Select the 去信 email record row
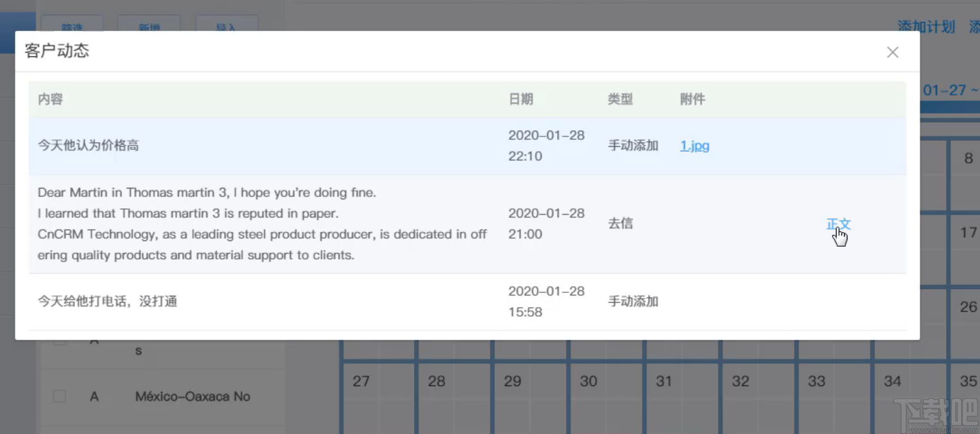The image size is (980, 434). [x=256, y=224]
